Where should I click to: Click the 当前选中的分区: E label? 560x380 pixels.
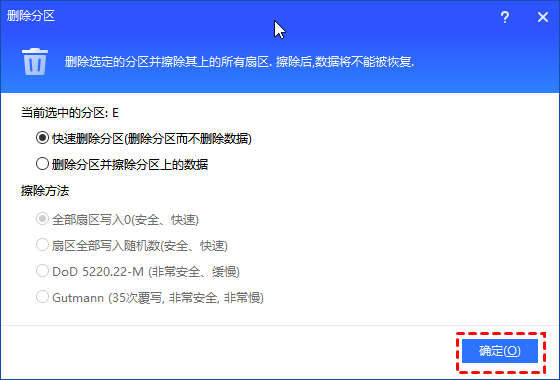point(70,113)
